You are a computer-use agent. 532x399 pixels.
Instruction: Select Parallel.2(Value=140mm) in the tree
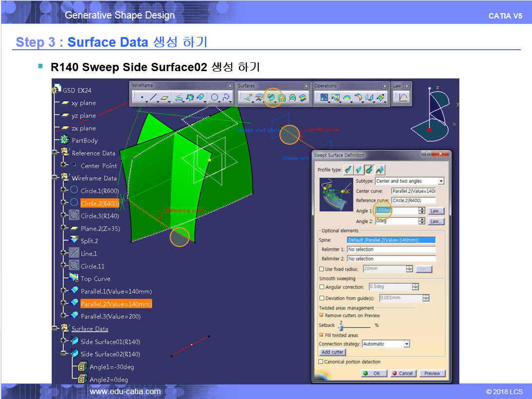tap(116, 304)
